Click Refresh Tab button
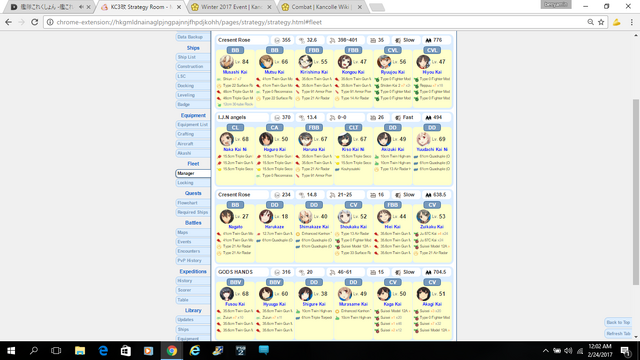 tap(618, 333)
